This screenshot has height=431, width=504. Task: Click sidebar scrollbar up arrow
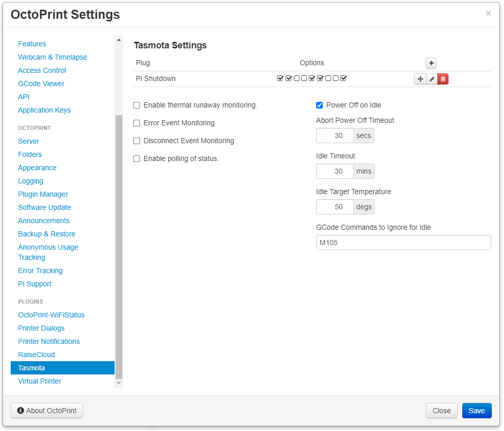[119, 40]
